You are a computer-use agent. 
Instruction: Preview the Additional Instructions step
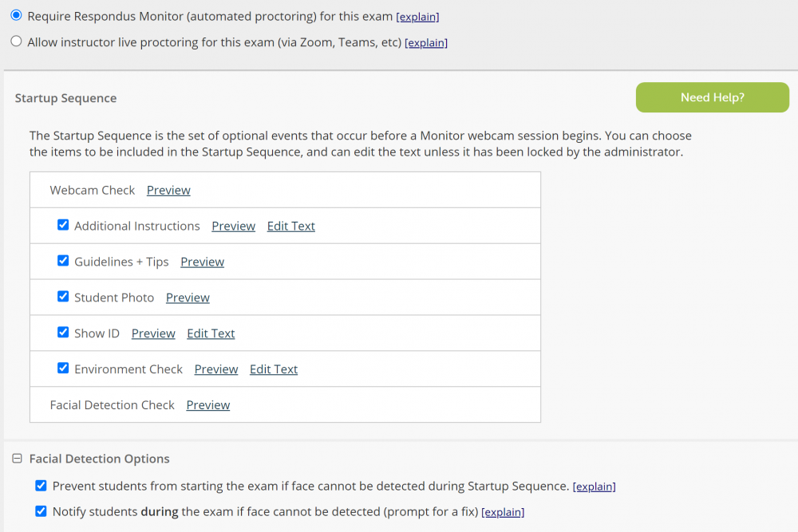[233, 226]
